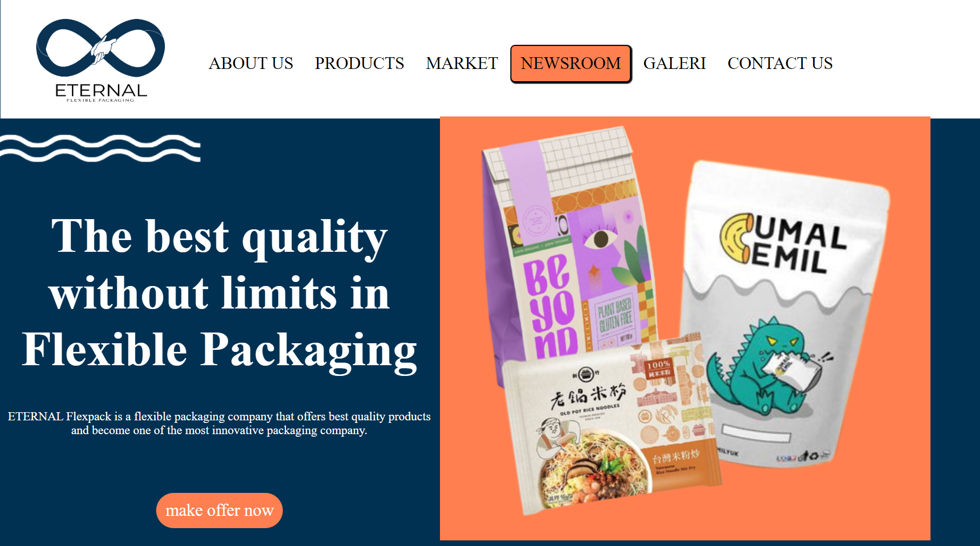Click the headline about Flexible Packaging

pos(219,293)
